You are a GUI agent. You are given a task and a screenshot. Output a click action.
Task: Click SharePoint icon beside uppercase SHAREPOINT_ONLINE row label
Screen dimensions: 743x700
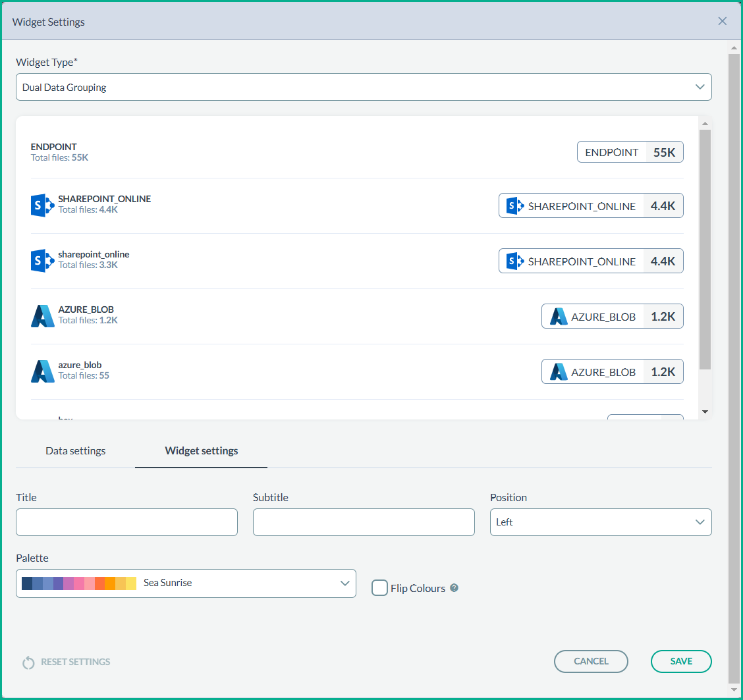[x=42, y=205]
